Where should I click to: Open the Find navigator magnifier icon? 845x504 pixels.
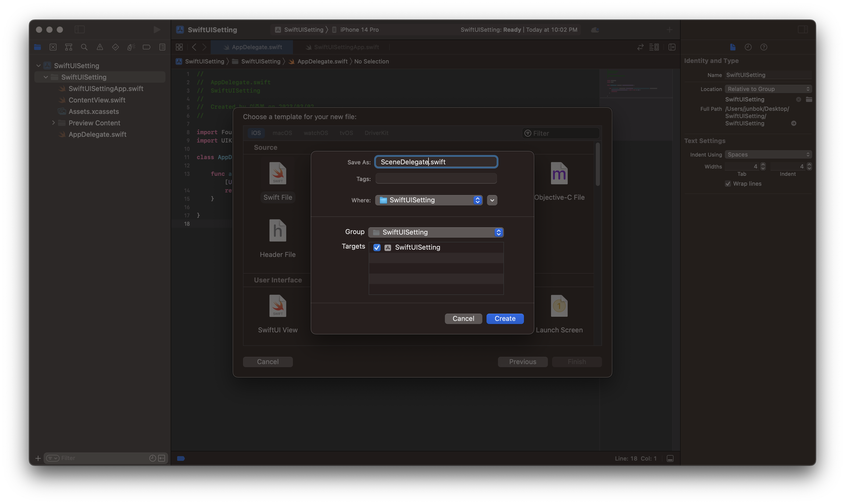tap(84, 47)
